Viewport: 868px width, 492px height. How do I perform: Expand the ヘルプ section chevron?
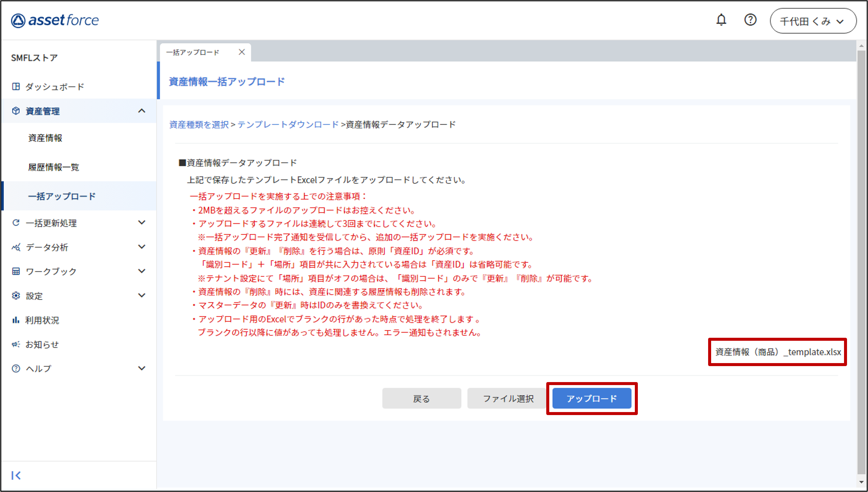point(142,368)
